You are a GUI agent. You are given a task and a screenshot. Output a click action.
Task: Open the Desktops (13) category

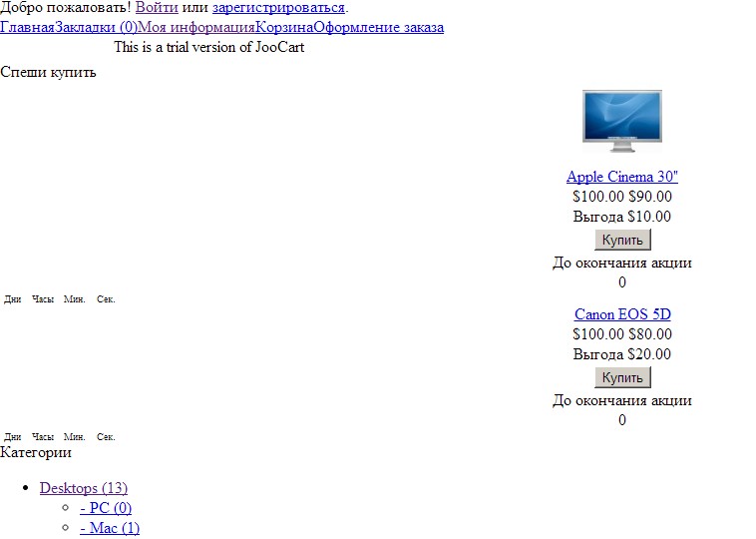pos(84,488)
